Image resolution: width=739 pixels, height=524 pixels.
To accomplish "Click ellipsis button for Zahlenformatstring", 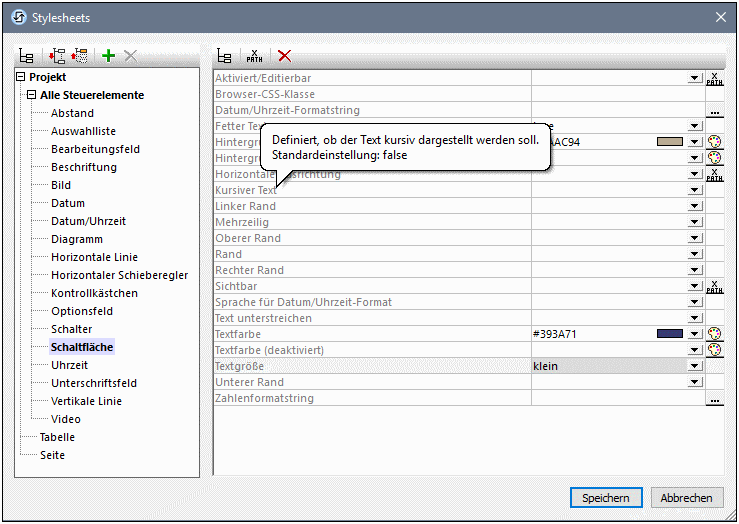I will (x=714, y=399).
